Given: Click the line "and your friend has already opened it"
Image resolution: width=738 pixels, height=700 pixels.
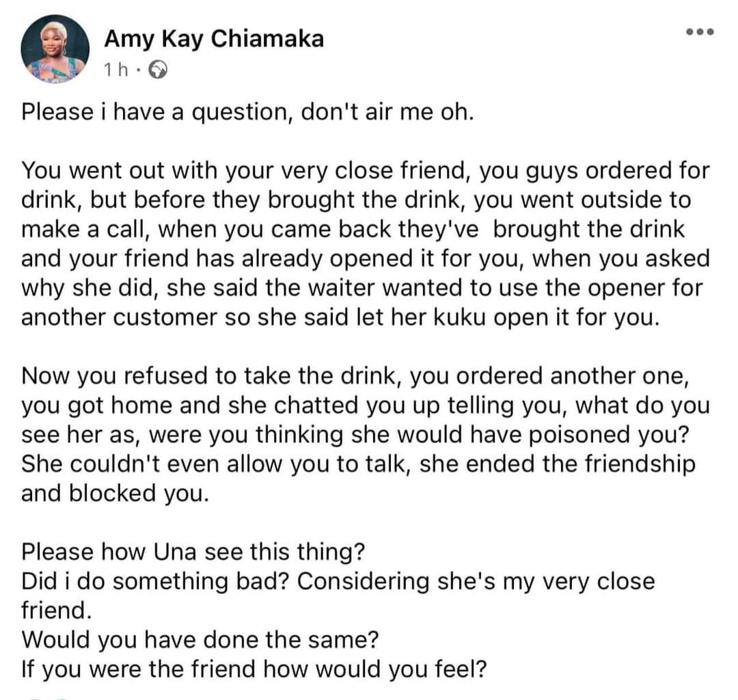Looking at the screenshot, I should coord(365,258).
